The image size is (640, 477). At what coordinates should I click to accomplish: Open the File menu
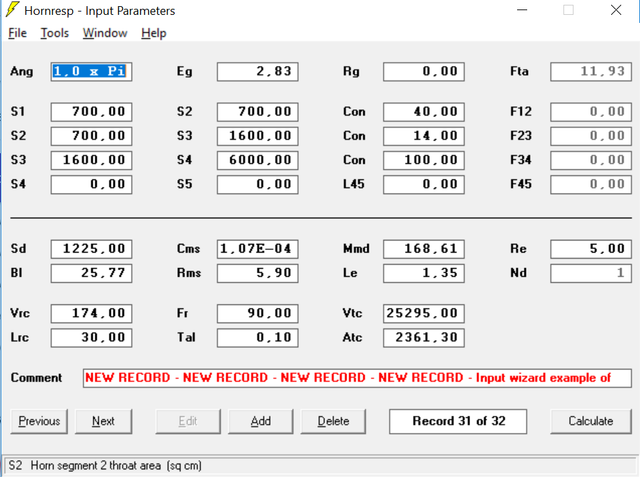pos(18,33)
